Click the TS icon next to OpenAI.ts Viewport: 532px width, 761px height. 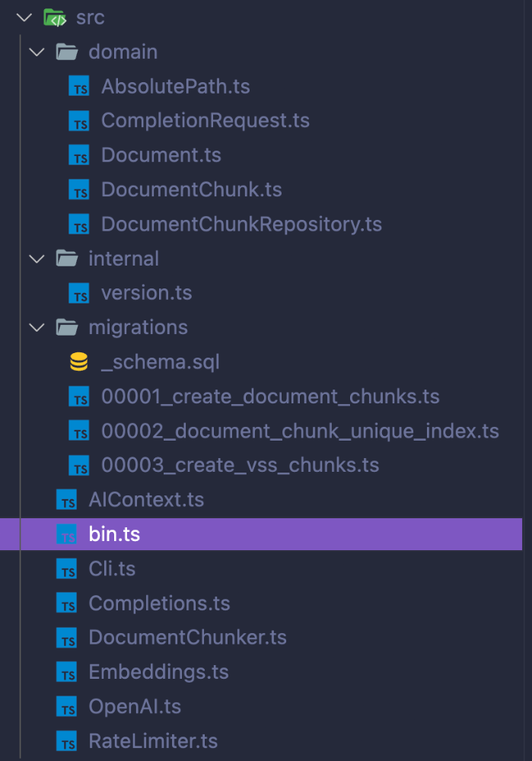pyautogui.click(x=67, y=707)
